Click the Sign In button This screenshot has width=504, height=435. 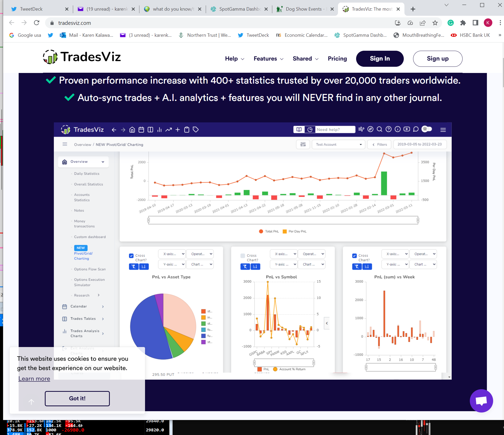click(380, 59)
